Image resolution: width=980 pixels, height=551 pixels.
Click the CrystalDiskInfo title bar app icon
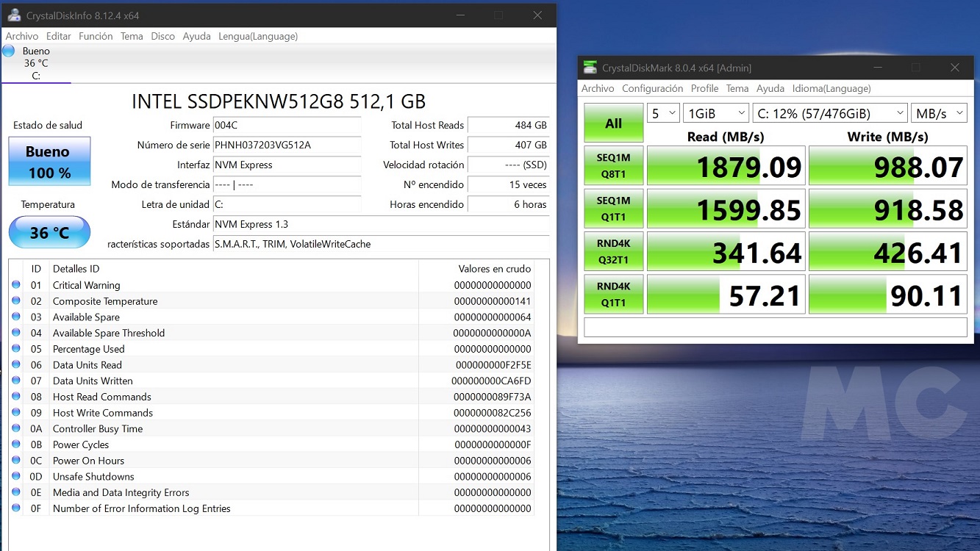coord(14,15)
